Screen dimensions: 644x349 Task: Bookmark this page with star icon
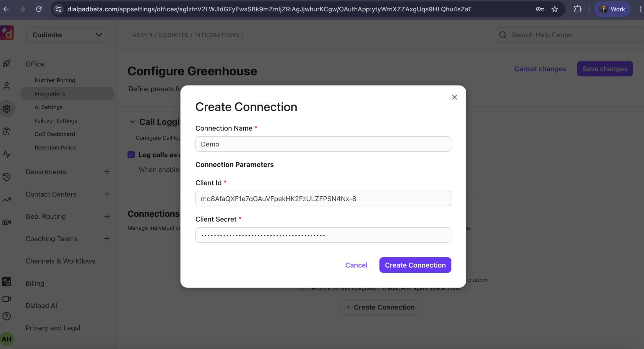coord(555,9)
